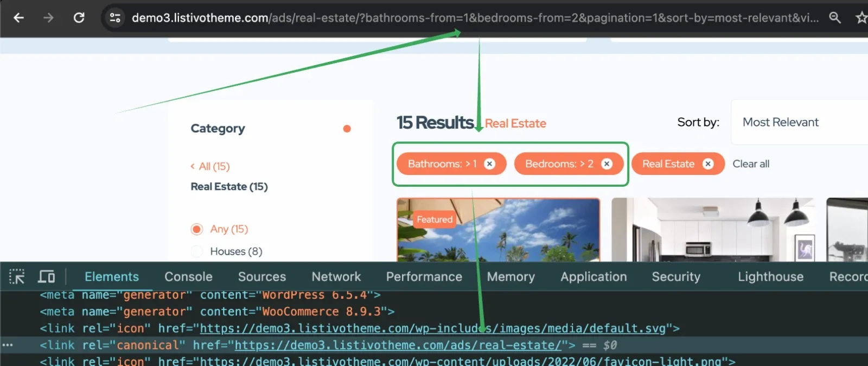Image resolution: width=868 pixels, height=366 pixels.
Task: Switch to the Performance tab
Action: pos(424,277)
